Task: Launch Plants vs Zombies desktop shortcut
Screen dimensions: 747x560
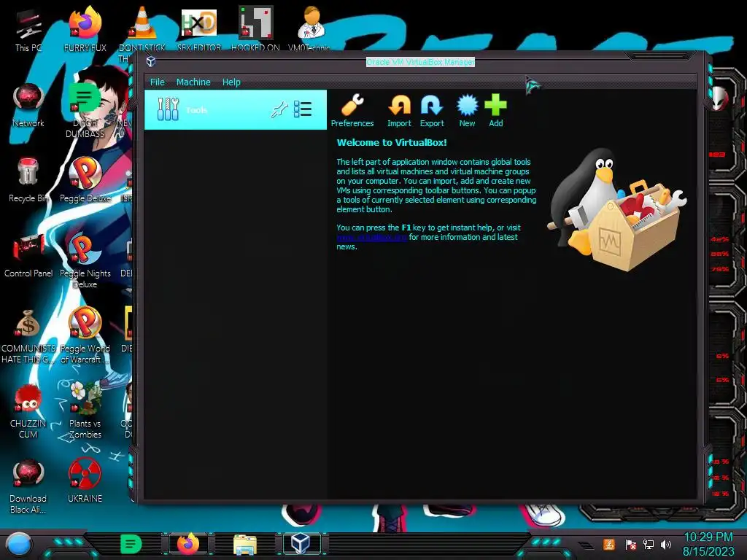Action: pos(85,411)
